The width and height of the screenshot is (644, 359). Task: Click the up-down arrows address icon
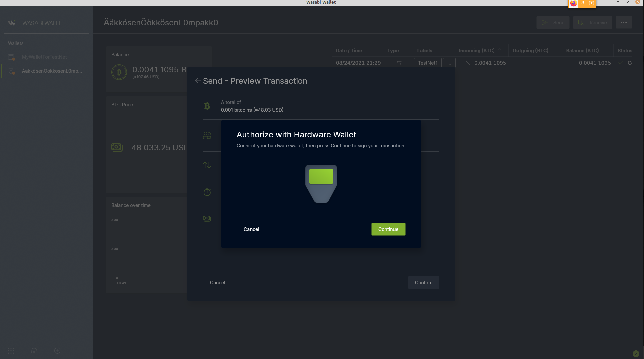[207, 165]
